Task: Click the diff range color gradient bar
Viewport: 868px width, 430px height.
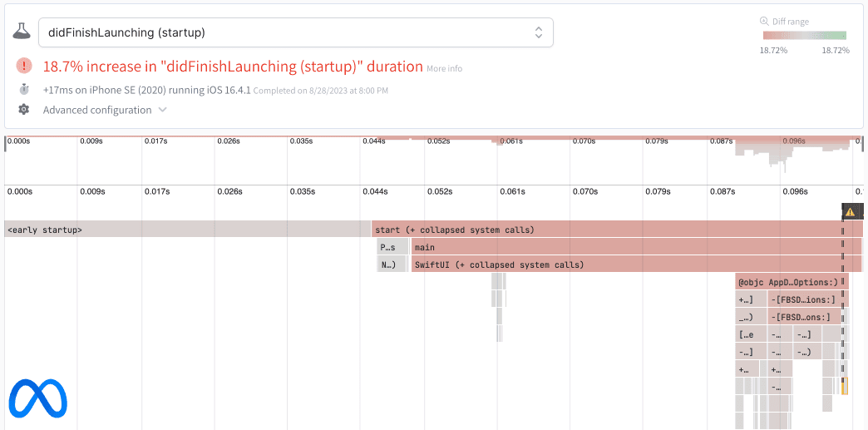Action: pyautogui.click(x=804, y=36)
